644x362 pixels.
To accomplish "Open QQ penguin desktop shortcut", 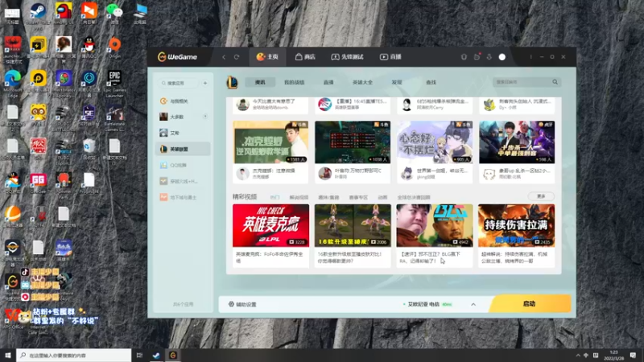I will pos(89,47).
